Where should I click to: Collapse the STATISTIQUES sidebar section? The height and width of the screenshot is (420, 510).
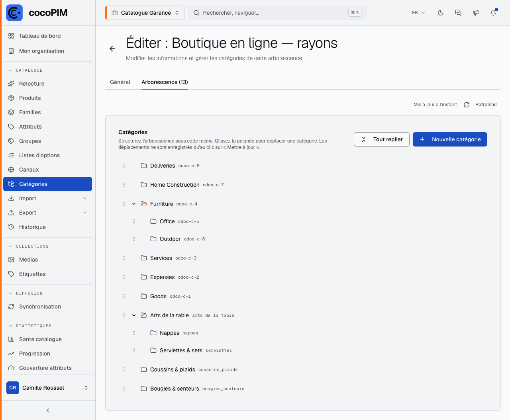coord(30,326)
